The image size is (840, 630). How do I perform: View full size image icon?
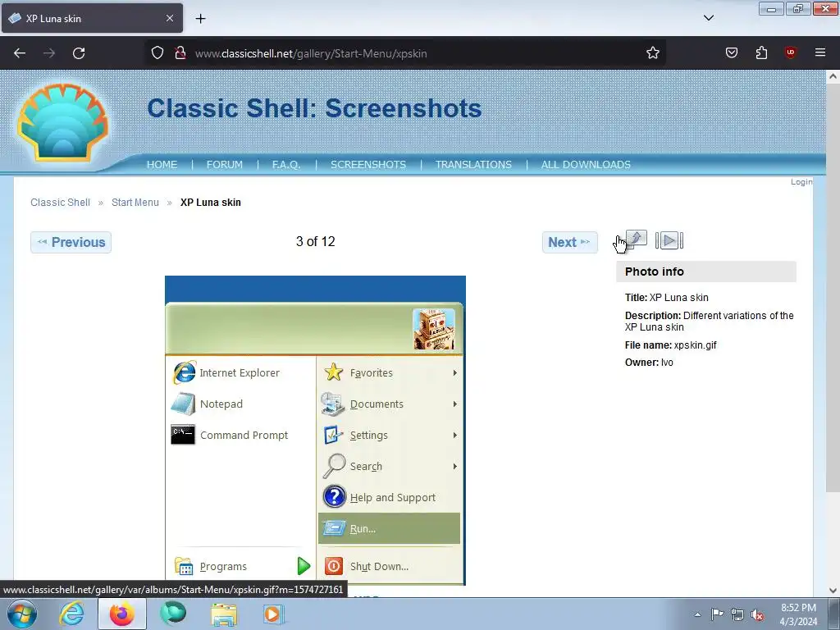pos(637,240)
